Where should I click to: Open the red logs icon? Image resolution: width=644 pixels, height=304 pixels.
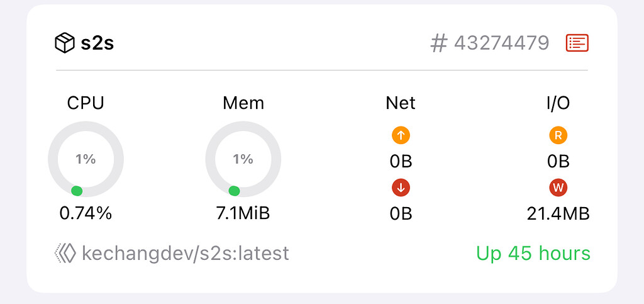click(577, 43)
